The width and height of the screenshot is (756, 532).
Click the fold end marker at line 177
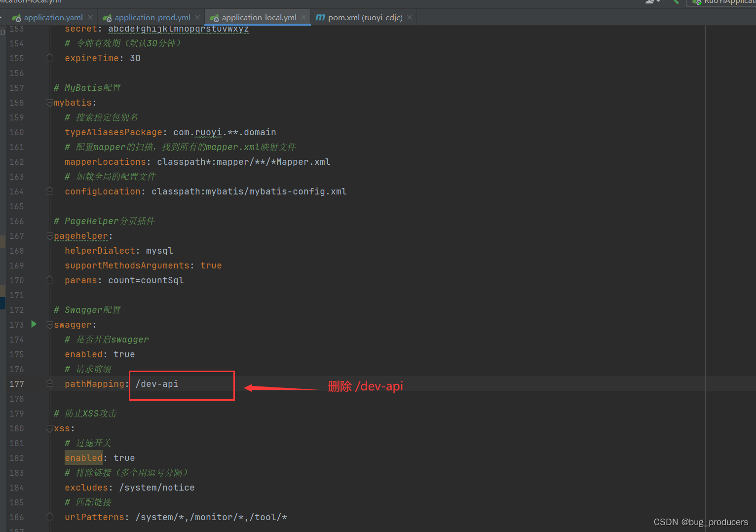(x=50, y=383)
